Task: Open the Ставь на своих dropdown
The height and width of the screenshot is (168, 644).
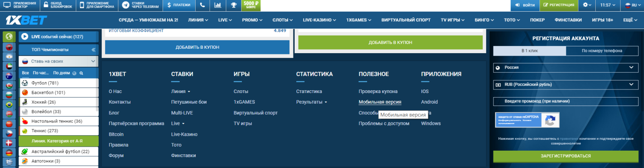Action: 58,61
